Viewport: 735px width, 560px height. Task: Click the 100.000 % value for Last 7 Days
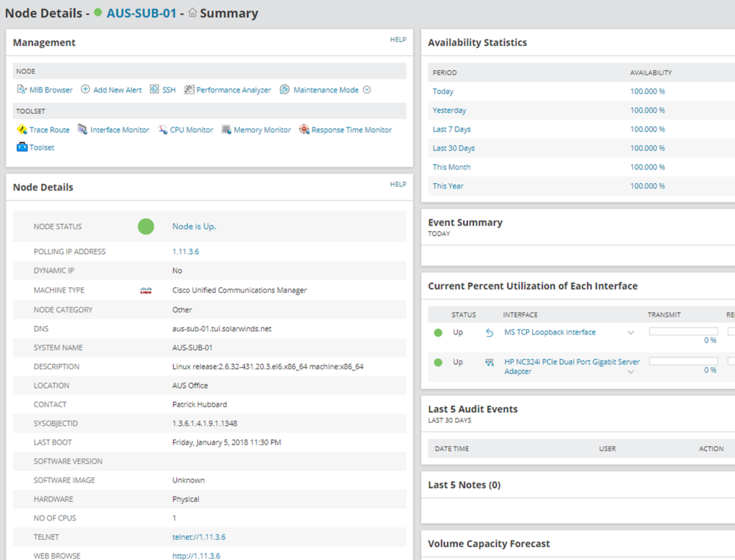click(647, 129)
